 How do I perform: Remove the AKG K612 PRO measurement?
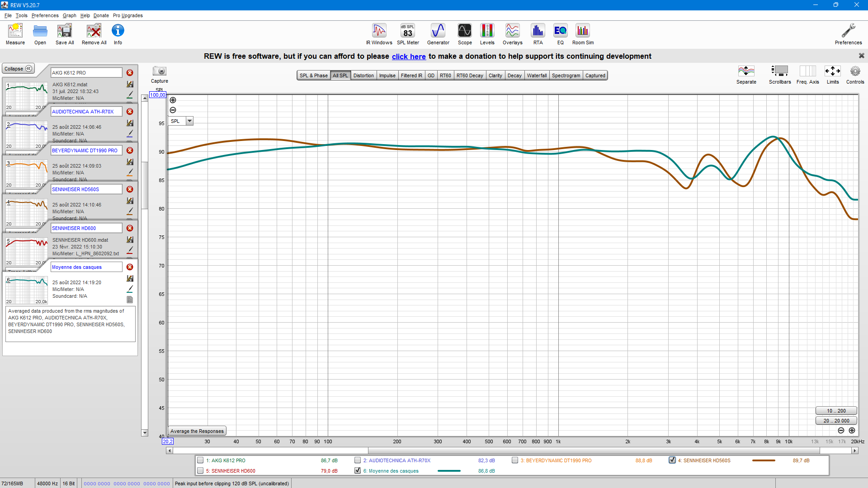130,73
